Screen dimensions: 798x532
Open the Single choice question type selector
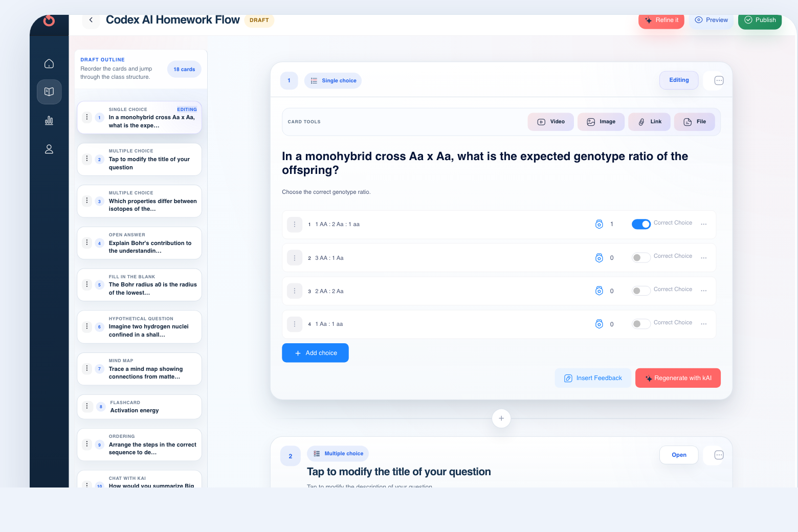(x=333, y=81)
